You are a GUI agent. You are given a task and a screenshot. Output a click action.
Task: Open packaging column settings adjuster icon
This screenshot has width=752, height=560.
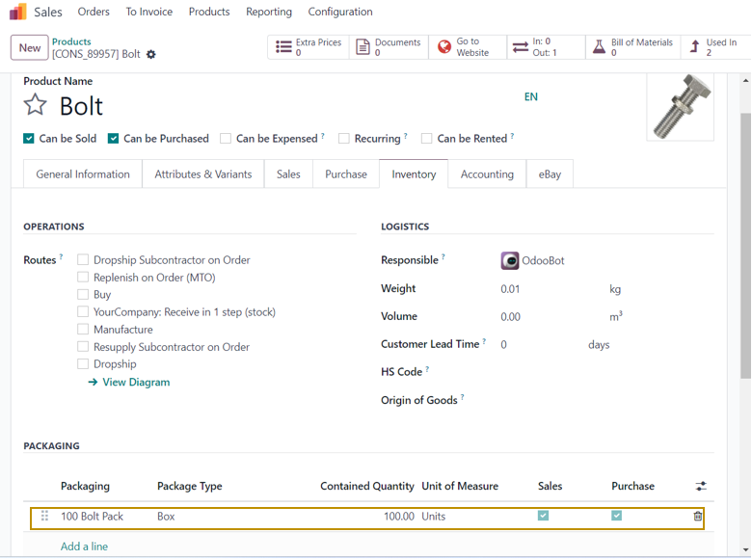coord(701,487)
